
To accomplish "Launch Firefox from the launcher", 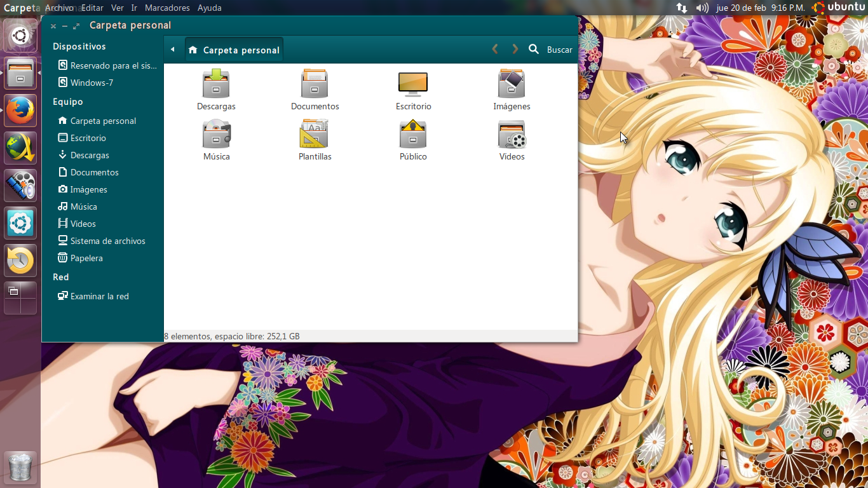I will [x=20, y=111].
